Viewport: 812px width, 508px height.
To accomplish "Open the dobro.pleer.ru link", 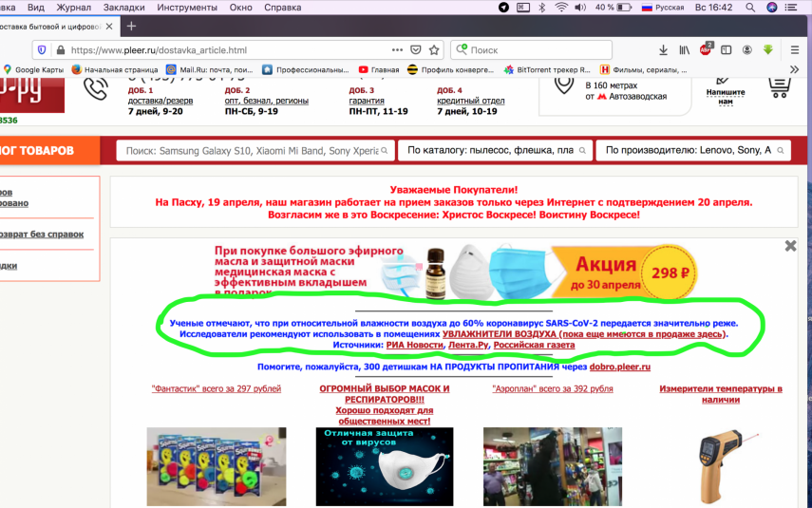I will coord(620,367).
